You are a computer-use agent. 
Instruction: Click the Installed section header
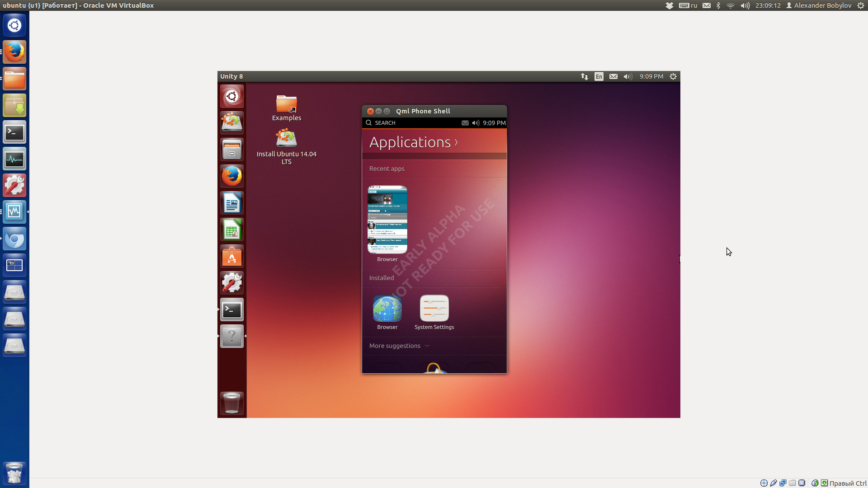click(382, 278)
